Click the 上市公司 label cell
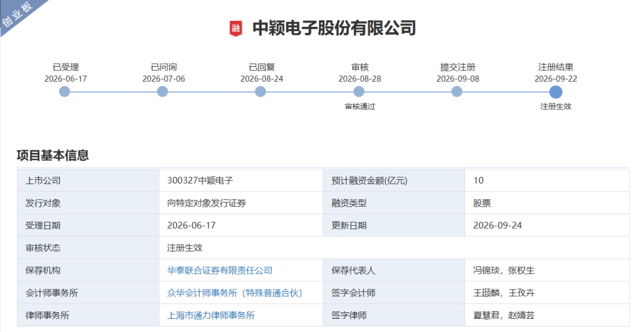 (88, 180)
